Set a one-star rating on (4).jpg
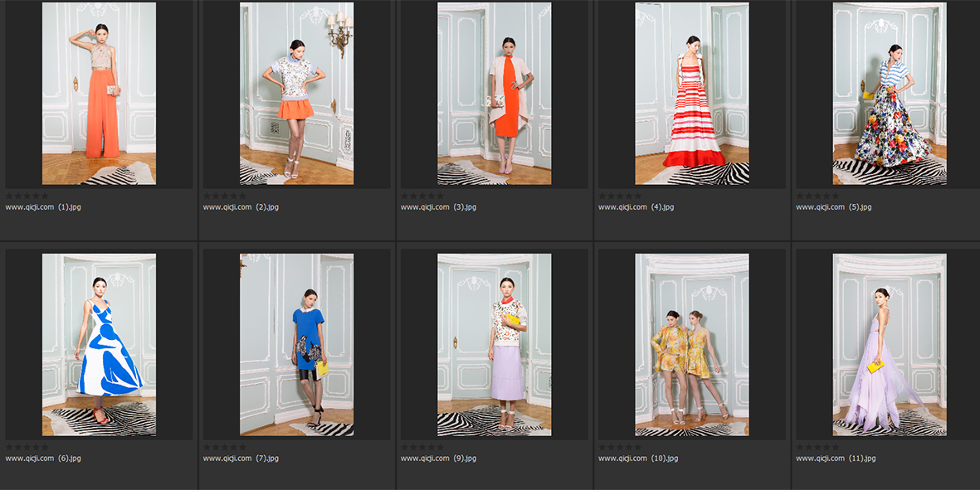The height and width of the screenshot is (490, 980). tap(602, 196)
